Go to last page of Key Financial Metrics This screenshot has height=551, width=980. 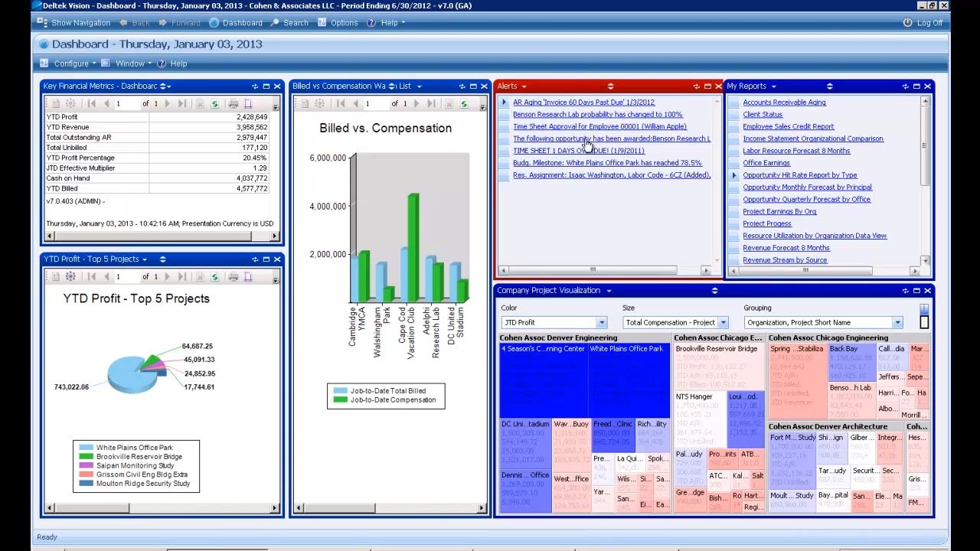coord(182,103)
